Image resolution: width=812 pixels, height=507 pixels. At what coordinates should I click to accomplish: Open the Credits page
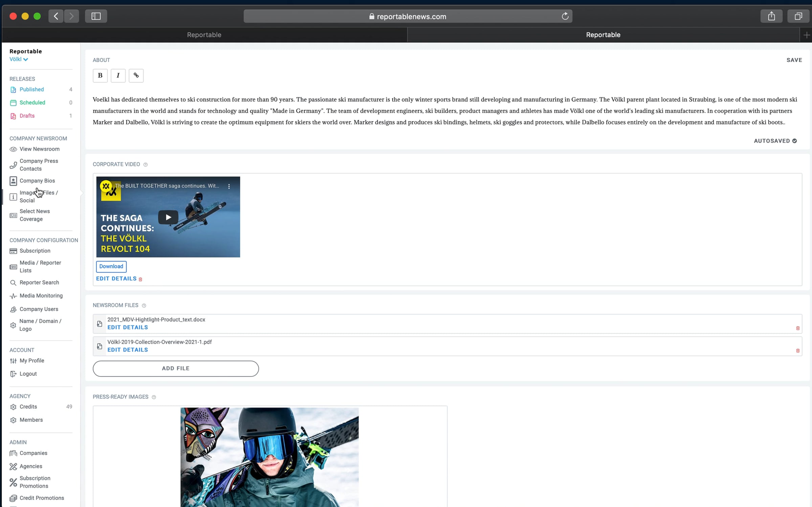[28, 407]
